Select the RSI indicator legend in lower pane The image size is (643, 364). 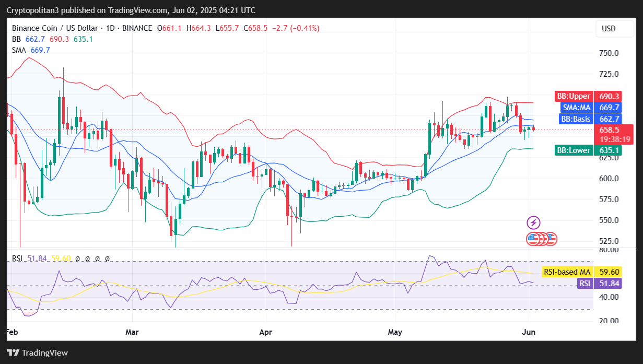pyautogui.click(x=61, y=259)
